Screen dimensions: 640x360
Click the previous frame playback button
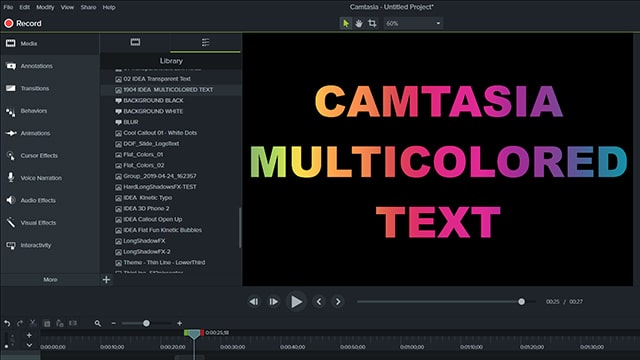click(x=253, y=302)
